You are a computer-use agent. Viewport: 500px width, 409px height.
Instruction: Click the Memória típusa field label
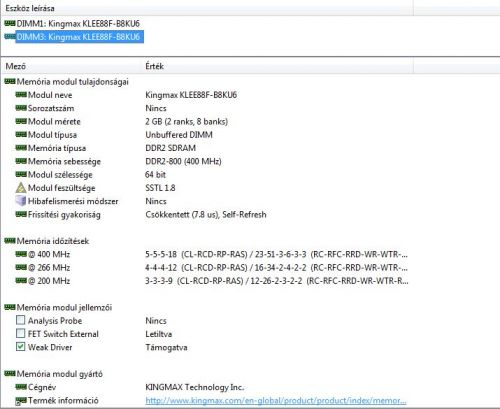point(57,148)
